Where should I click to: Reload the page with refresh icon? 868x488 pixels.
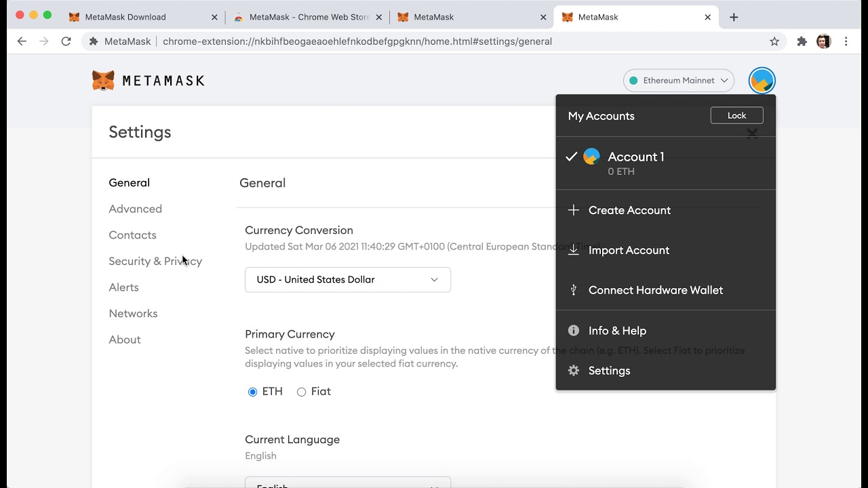(x=66, y=41)
